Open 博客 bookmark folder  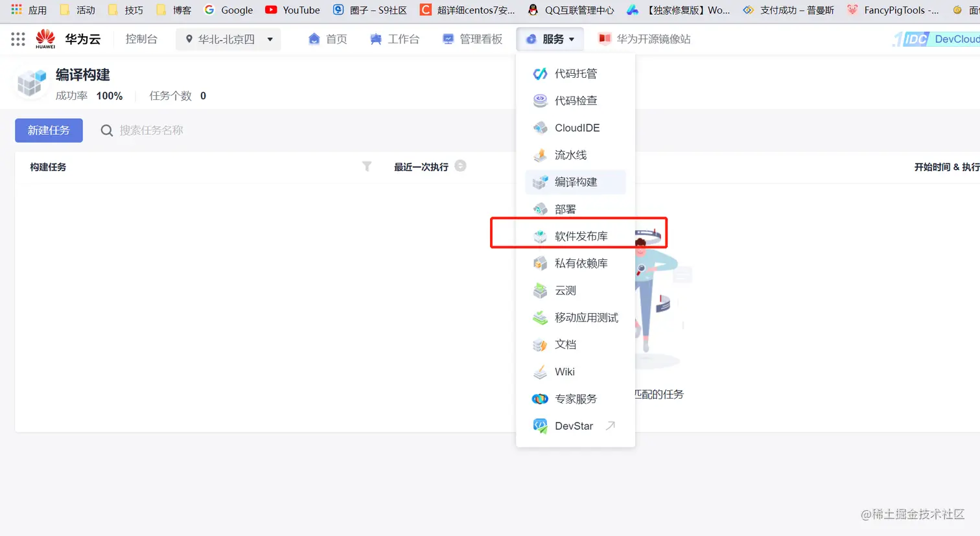tap(174, 10)
